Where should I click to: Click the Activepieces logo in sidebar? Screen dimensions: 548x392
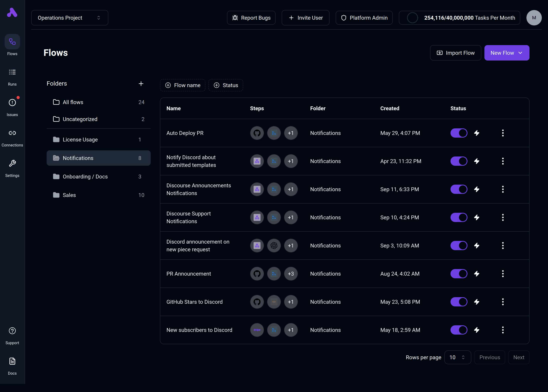point(12,13)
